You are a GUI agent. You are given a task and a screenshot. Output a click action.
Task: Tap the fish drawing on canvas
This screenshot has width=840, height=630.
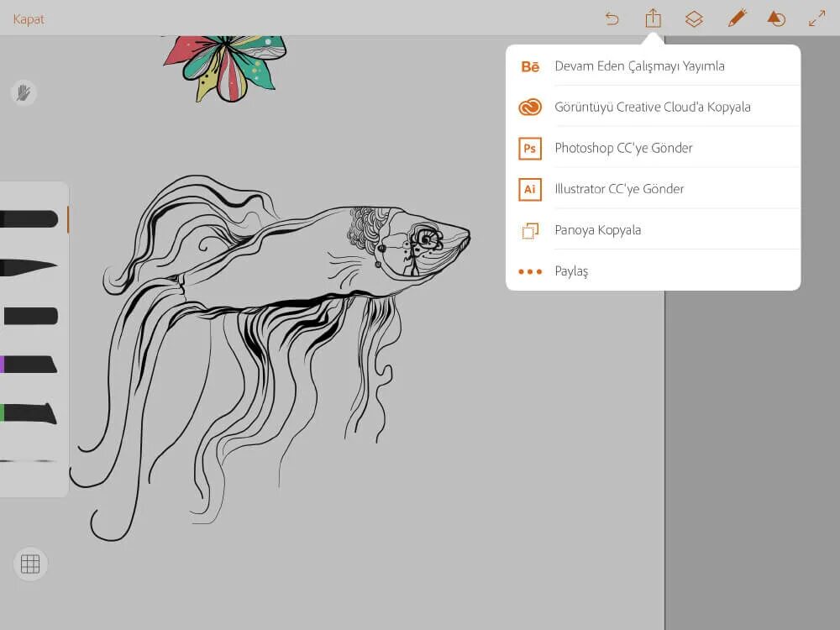click(x=270, y=356)
